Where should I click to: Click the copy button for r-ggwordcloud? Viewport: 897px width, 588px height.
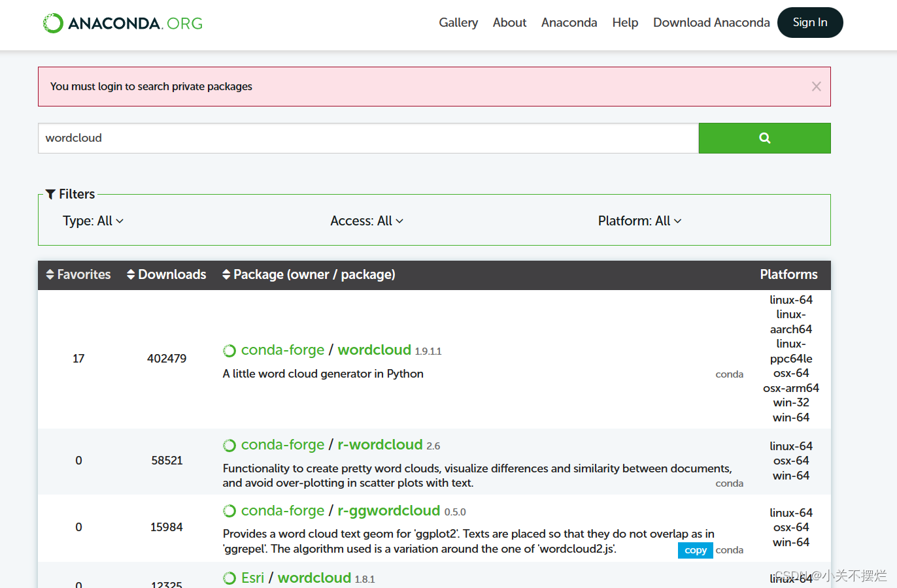pos(695,550)
